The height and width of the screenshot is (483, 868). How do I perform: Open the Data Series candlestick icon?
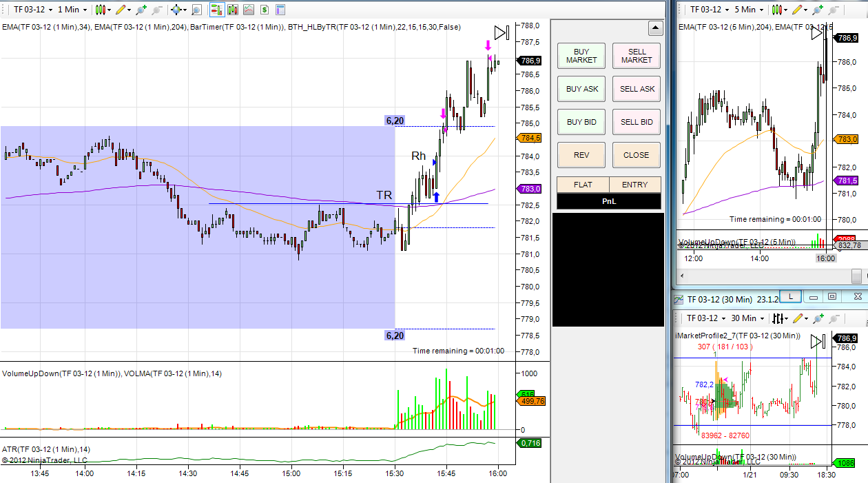tap(233, 10)
